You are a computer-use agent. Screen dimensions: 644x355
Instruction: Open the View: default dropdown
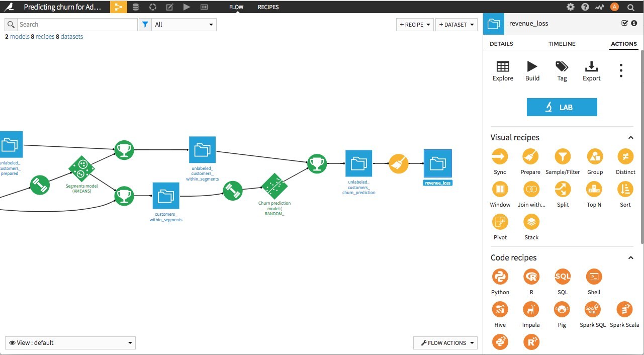coord(70,343)
